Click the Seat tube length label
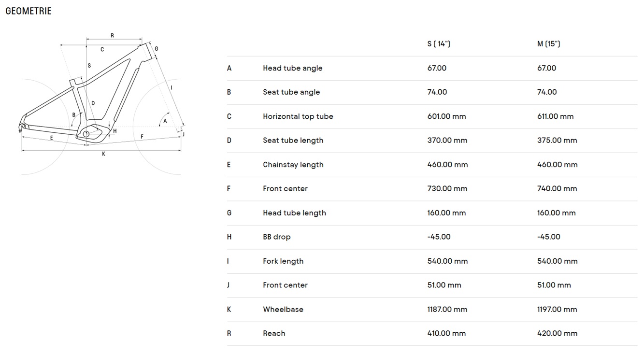644x354 pixels. click(x=293, y=141)
